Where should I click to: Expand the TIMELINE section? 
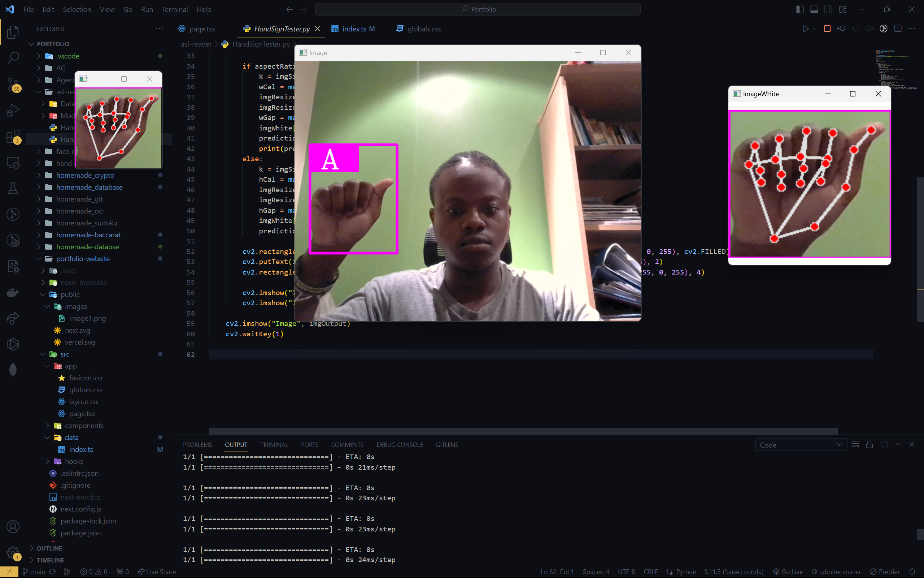point(50,560)
